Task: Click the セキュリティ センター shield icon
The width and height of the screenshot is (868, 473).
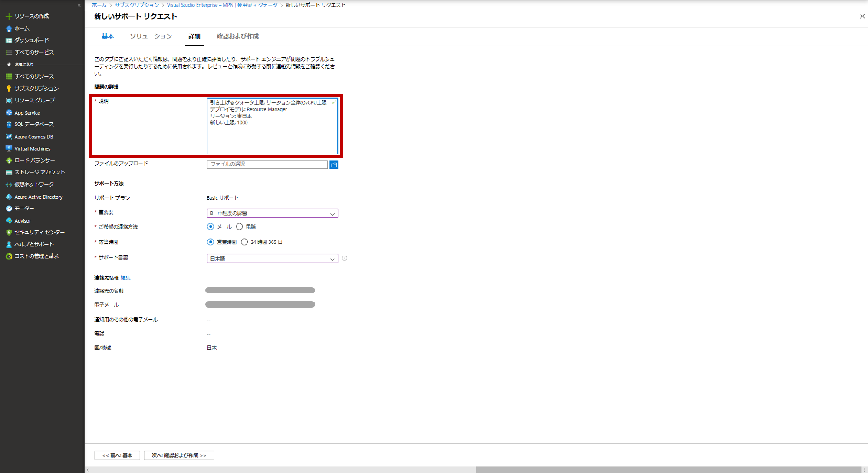Action: click(x=9, y=233)
